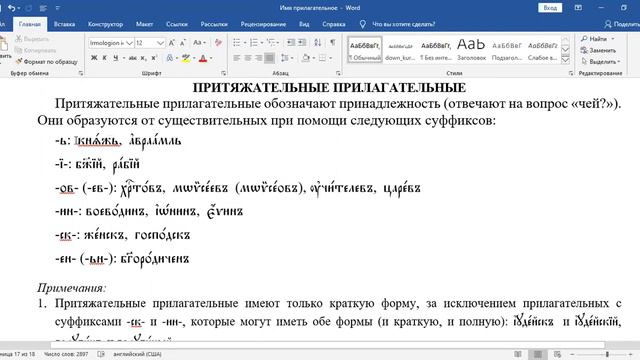
Task: Expand the styles gallery with the bottom arrow
Action: coord(565,60)
